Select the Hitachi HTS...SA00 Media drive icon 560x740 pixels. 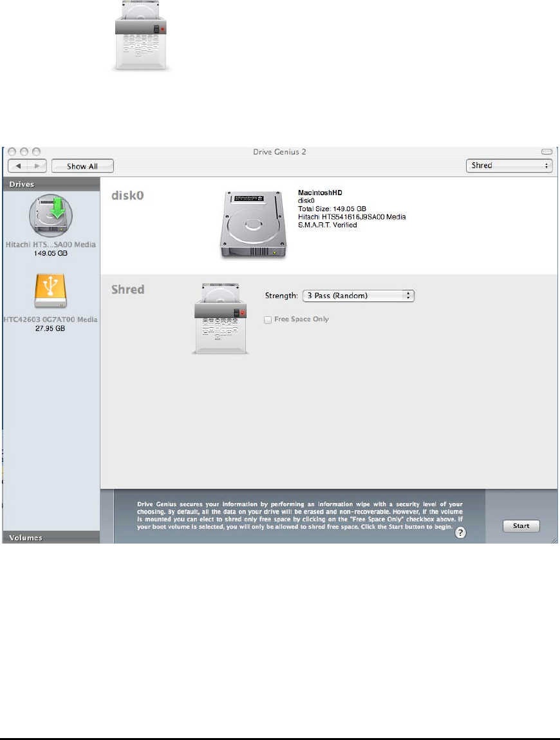(51, 216)
